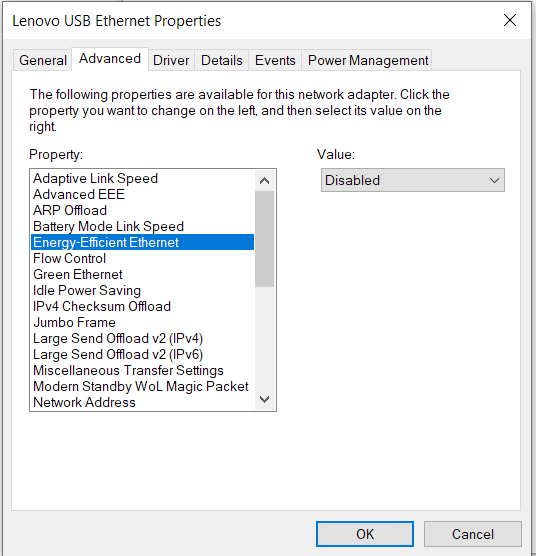This screenshot has height=556, width=536.
Task: Click the scroll up arrow in Property list
Action: pos(264,181)
